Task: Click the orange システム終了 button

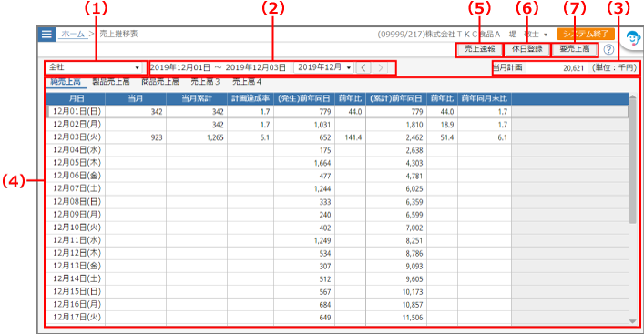Action: 586,34
